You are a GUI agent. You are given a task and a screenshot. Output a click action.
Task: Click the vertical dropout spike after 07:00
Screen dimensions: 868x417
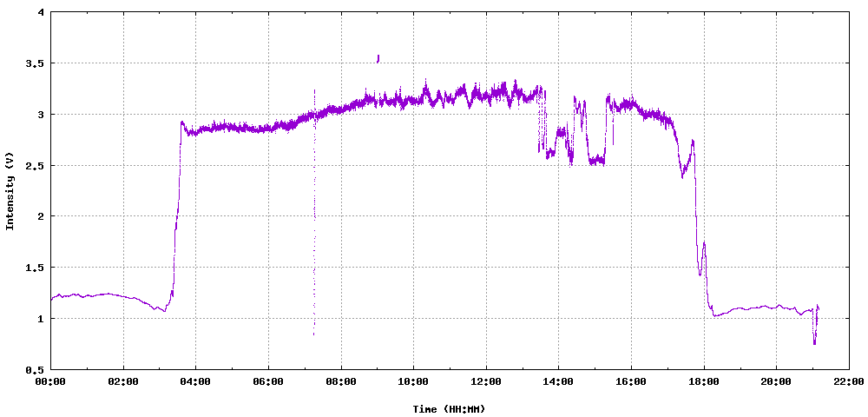tap(314, 212)
